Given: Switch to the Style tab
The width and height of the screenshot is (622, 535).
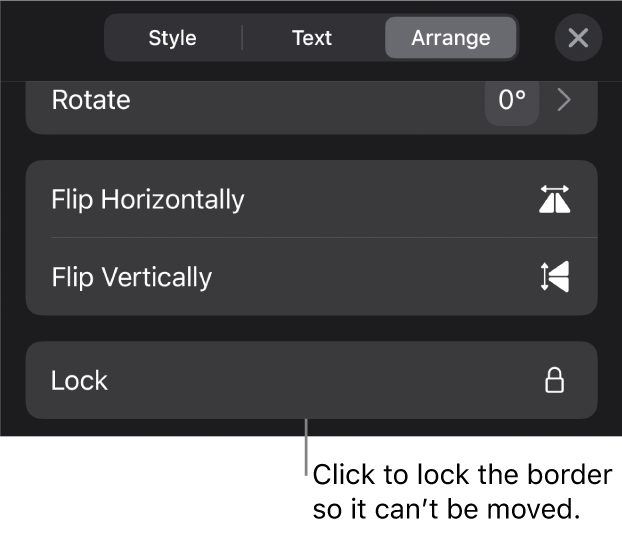Looking at the screenshot, I should coord(172,38).
